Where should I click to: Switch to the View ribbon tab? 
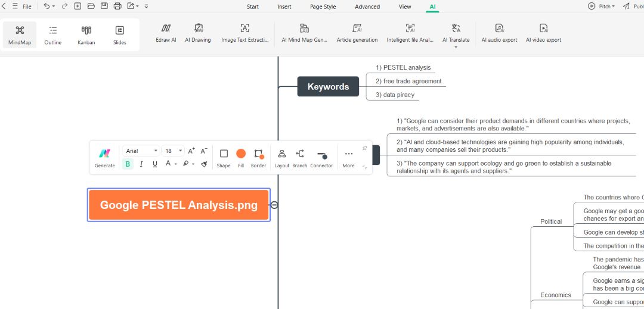click(405, 7)
